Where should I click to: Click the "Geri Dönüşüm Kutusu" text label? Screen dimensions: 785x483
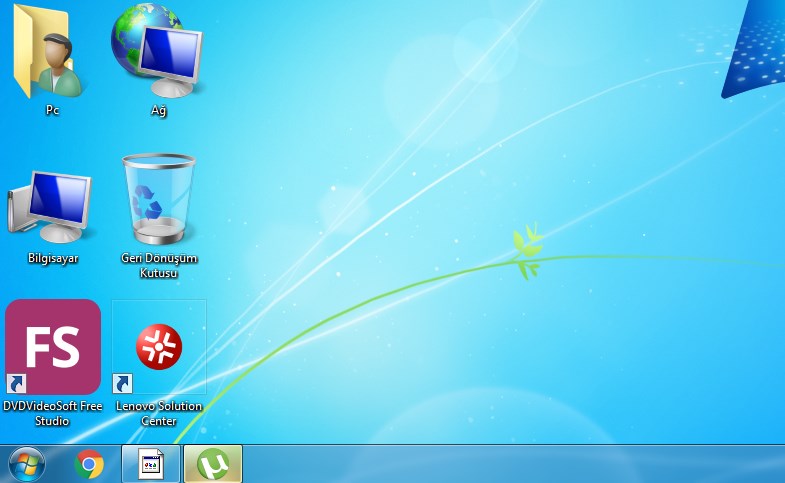coord(159,265)
